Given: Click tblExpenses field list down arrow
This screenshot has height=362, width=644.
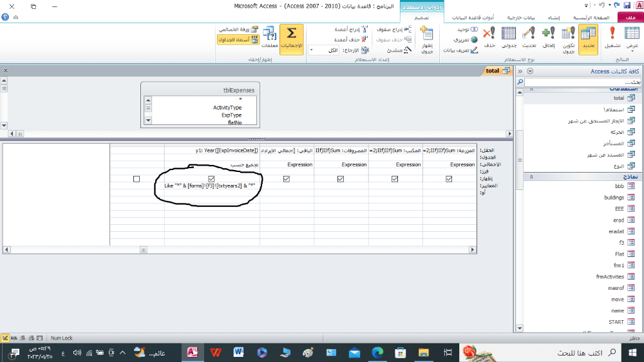Looking at the screenshot, I should pyautogui.click(x=148, y=120).
